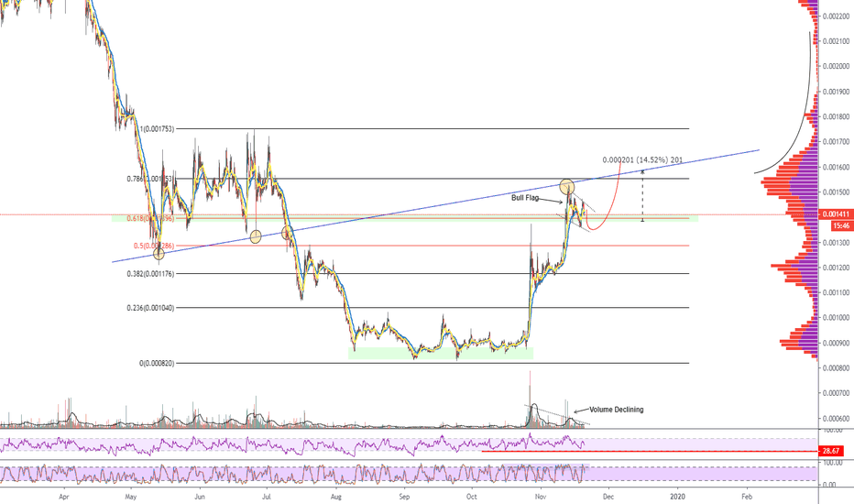Select the blue ascending trendline
Screen dimensions: 854x504
click(x=436, y=206)
